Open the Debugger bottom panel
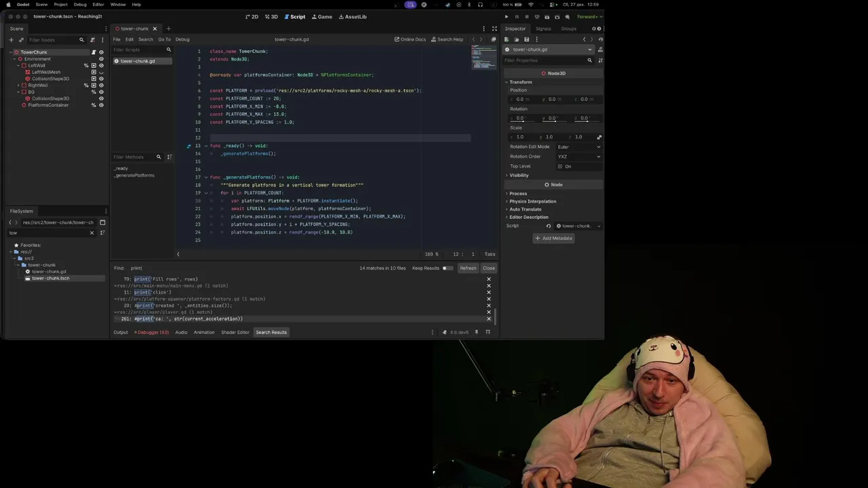 pyautogui.click(x=151, y=332)
